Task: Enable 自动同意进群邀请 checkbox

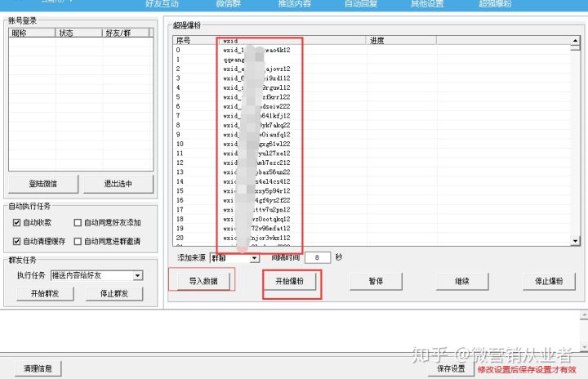Action: click(x=78, y=241)
